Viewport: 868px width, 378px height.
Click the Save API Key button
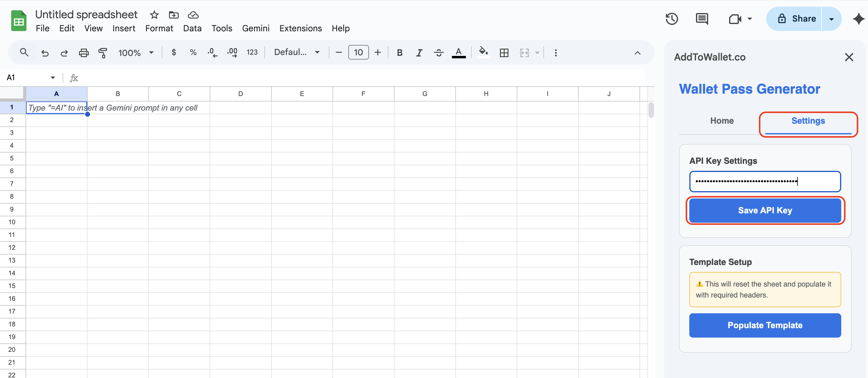(x=765, y=210)
